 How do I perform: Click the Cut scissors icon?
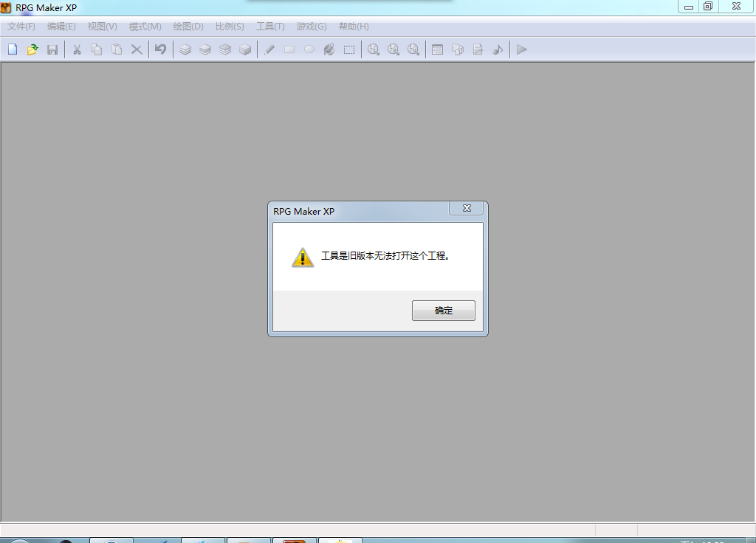[77, 49]
